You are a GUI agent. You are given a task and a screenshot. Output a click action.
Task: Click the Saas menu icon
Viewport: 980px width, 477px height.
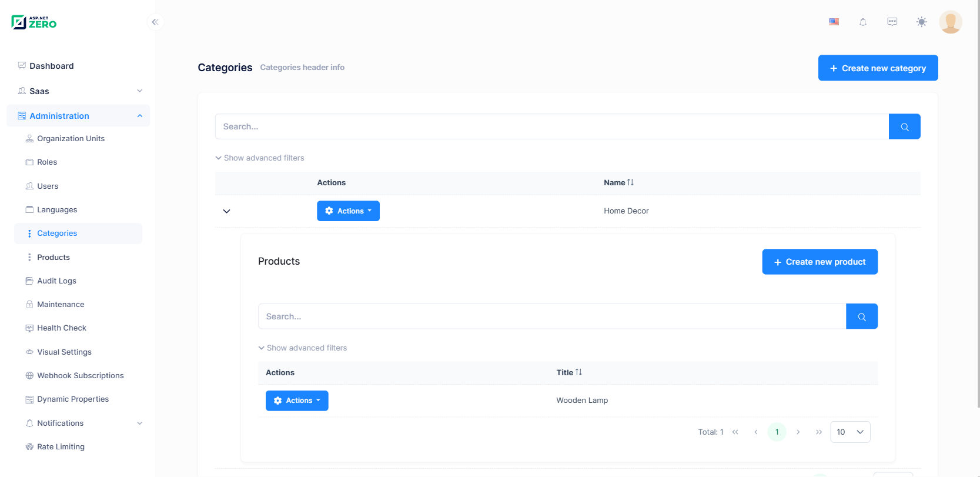22,91
